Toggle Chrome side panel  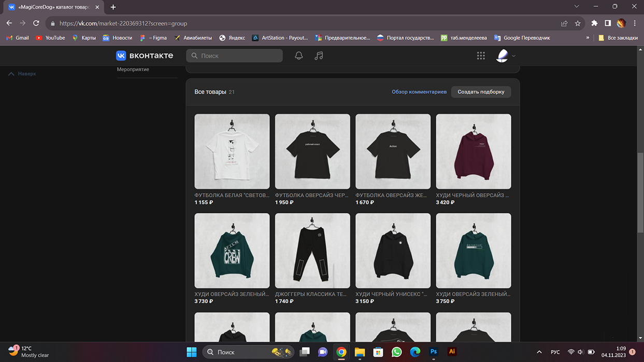point(608,23)
